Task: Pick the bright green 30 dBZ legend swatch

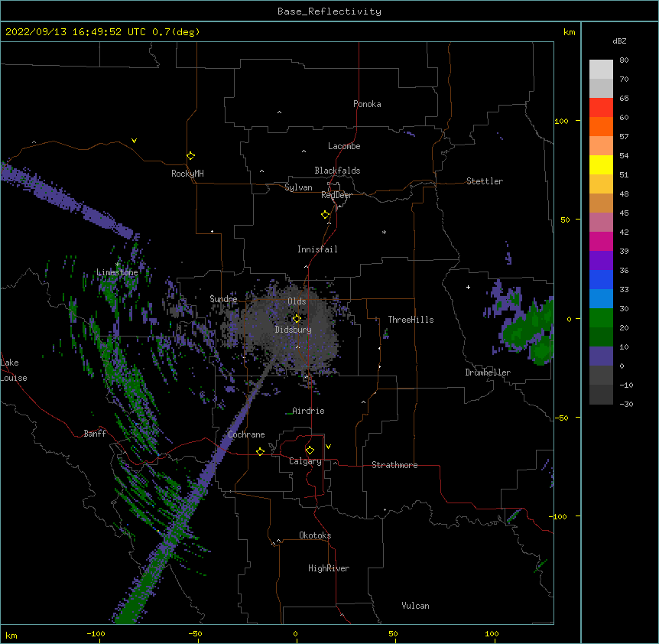Action: click(x=601, y=318)
